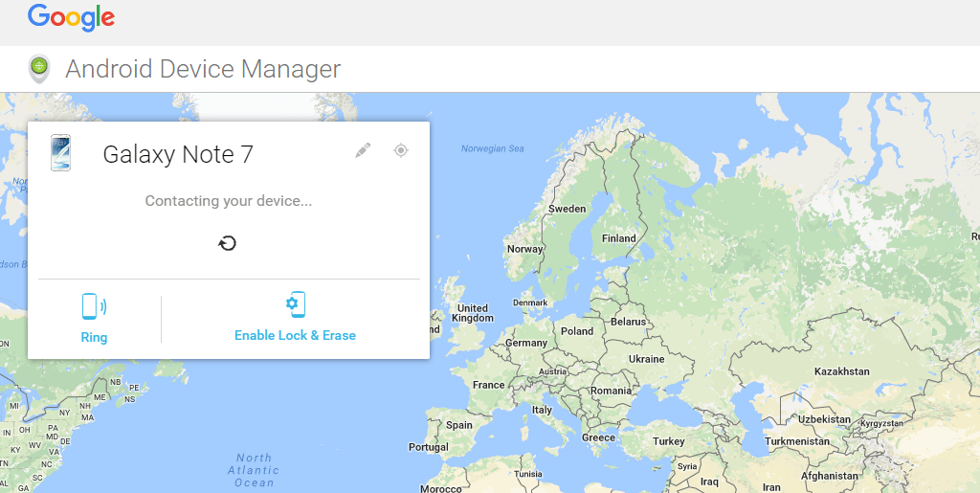Click the Contacting your device message

[x=229, y=201]
